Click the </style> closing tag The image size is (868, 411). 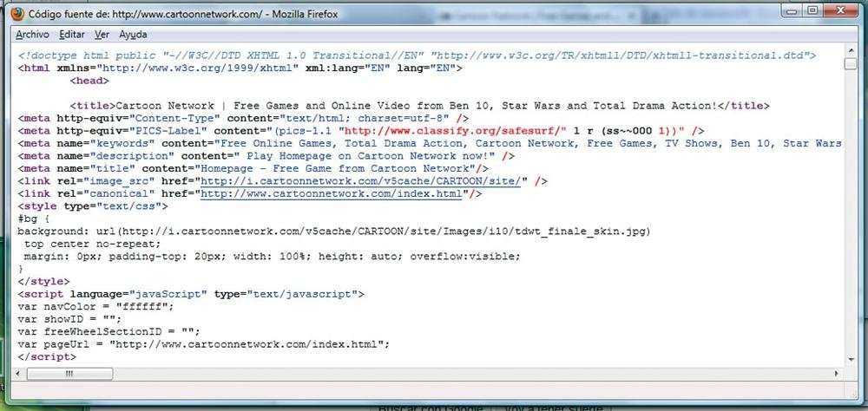(43, 282)
